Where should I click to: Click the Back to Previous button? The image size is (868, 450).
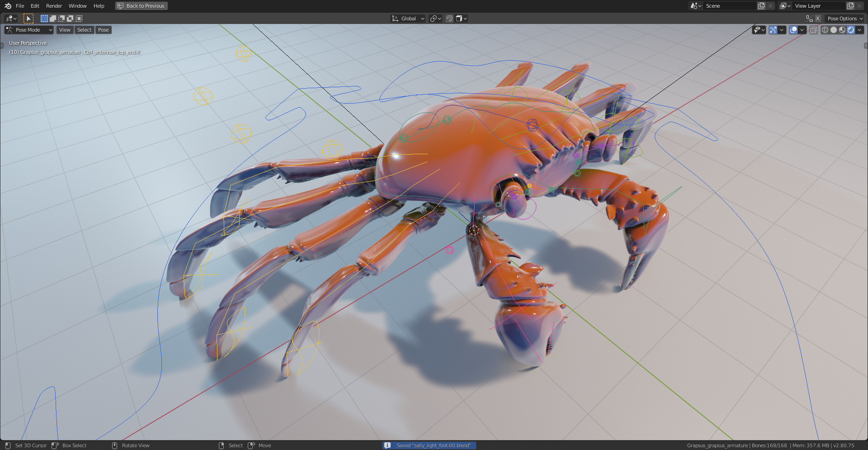point(142,6)
